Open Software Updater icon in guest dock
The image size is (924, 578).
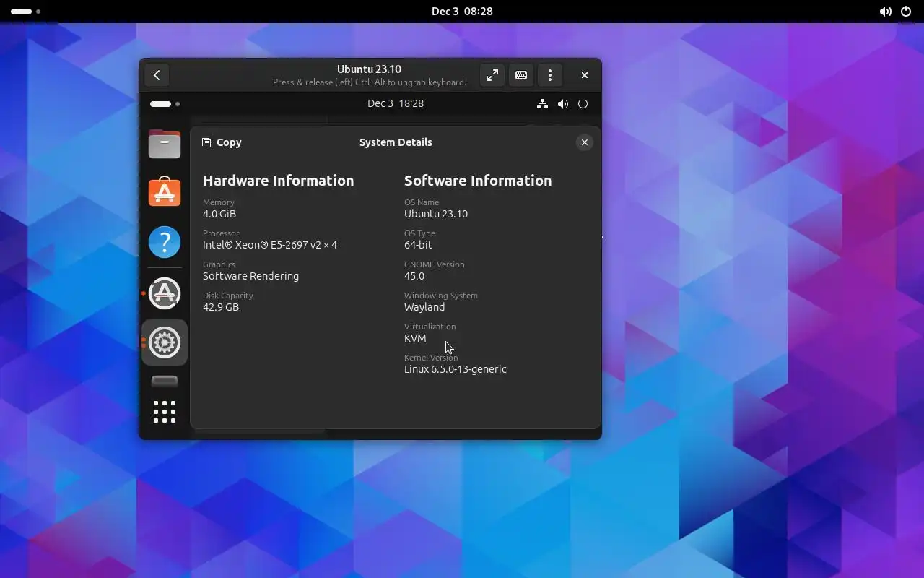tap(165, 293)
